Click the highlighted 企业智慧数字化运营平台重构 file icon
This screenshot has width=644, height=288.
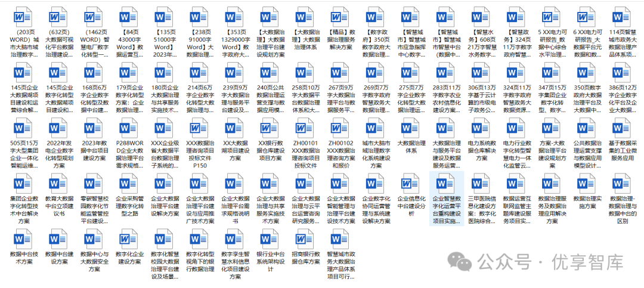coord(445,184)
